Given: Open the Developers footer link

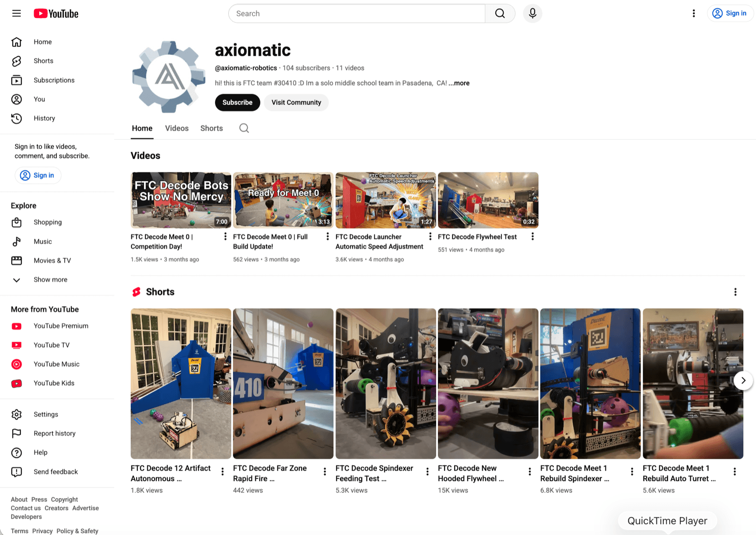Looking at the screenshot, I should [26, 517].
